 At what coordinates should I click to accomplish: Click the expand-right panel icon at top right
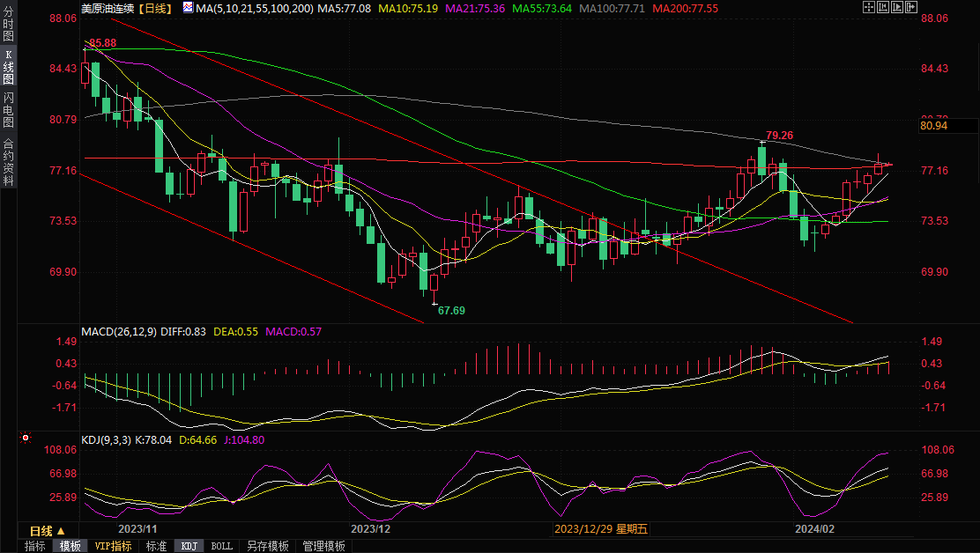click(911, 7)
